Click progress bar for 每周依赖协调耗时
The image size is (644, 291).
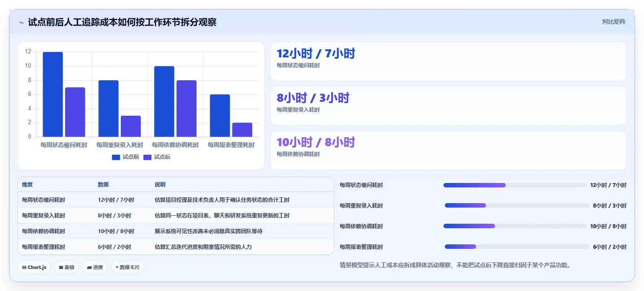pos(515,226)
